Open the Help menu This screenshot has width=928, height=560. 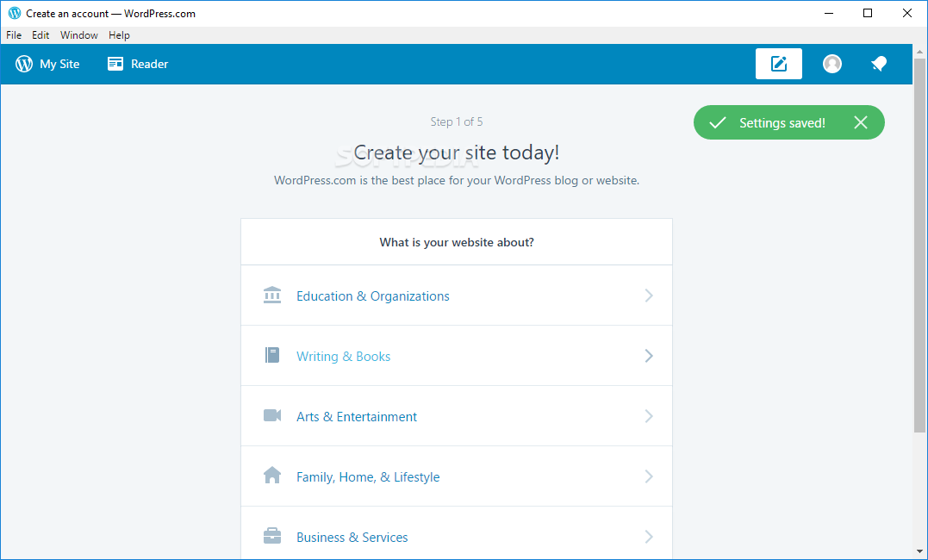coord(119,35)
